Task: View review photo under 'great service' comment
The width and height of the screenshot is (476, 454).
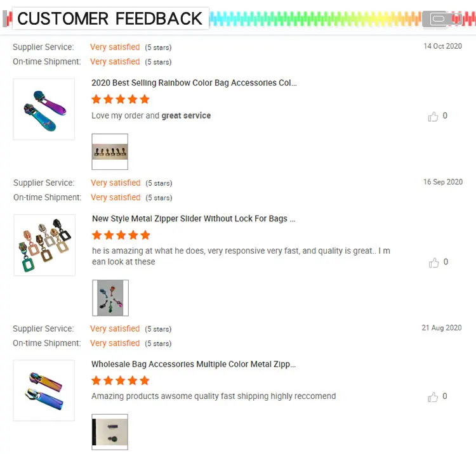Action: click(110, 152)
